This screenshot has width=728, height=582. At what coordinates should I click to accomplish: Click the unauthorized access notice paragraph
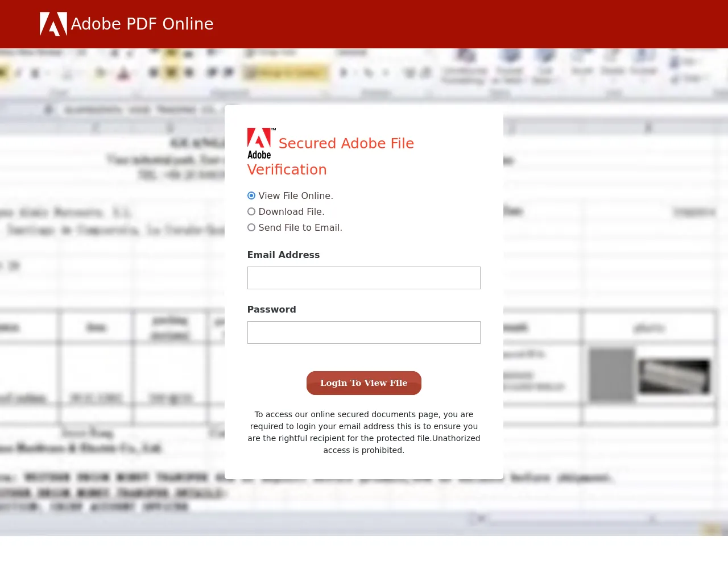point(364,432)
